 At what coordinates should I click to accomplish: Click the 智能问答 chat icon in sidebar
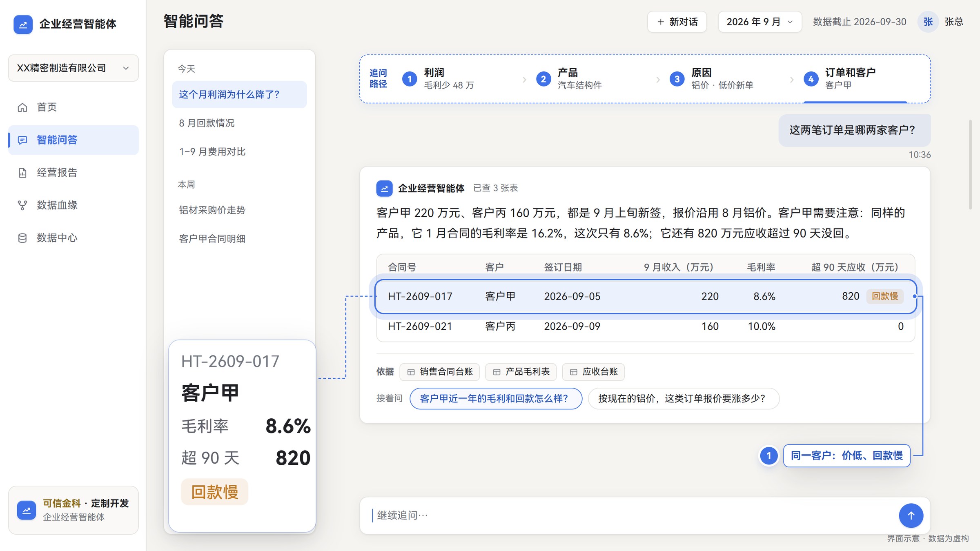click(x=22, y=140)
